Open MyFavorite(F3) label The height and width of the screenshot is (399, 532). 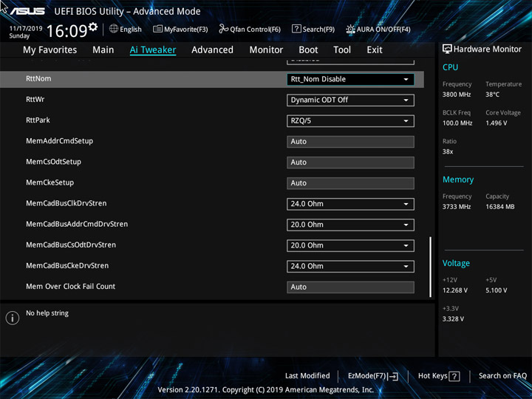[x=186, y=30]
